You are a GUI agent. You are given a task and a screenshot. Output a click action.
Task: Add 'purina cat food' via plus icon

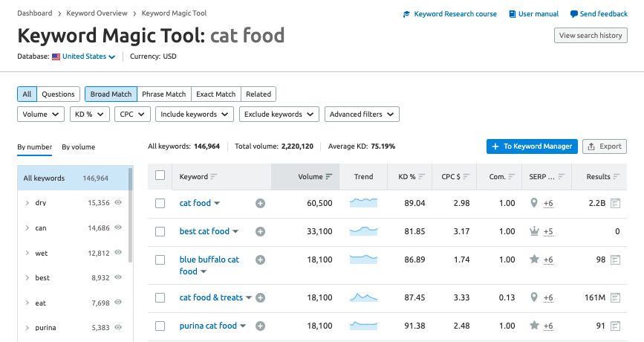click(x=260, y=326)
